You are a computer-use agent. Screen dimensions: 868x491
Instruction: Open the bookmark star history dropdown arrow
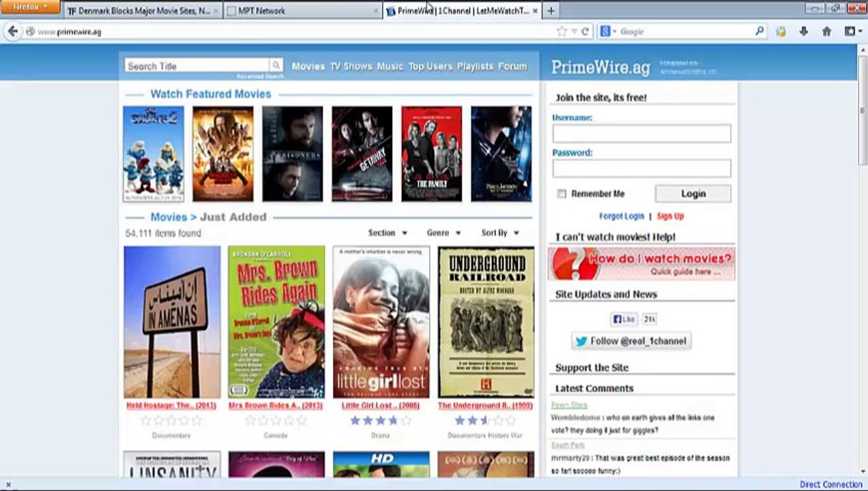[574, 31]
